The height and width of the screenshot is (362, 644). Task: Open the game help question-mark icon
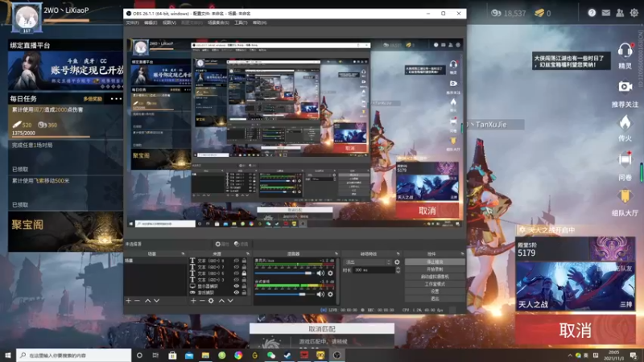tap(592, 13)
